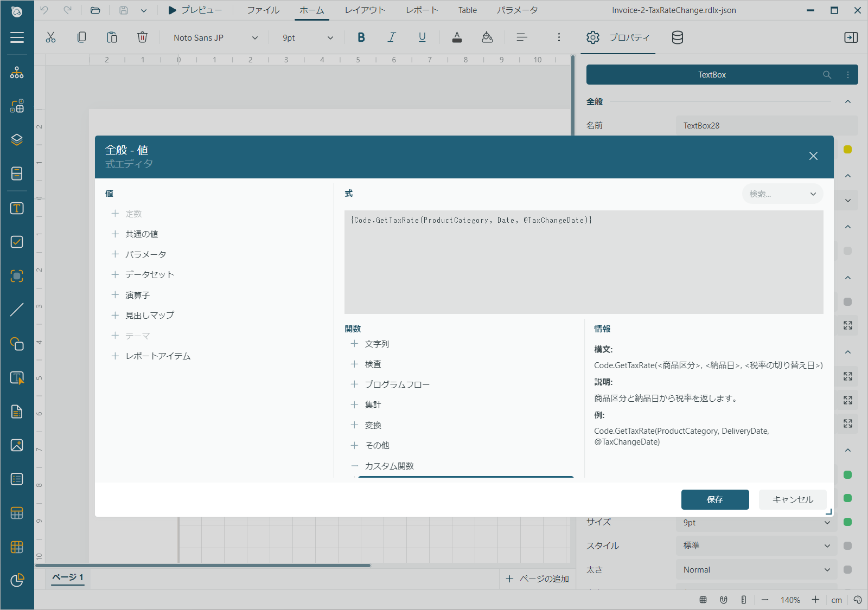
Task: Open the data panel database icon
Action: [x=677, y=37]
